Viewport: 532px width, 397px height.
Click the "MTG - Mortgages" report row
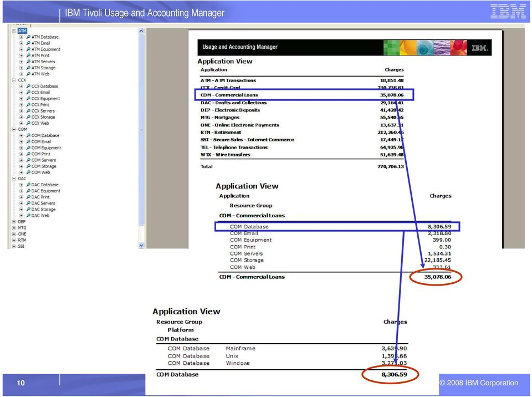pos(302,118)
